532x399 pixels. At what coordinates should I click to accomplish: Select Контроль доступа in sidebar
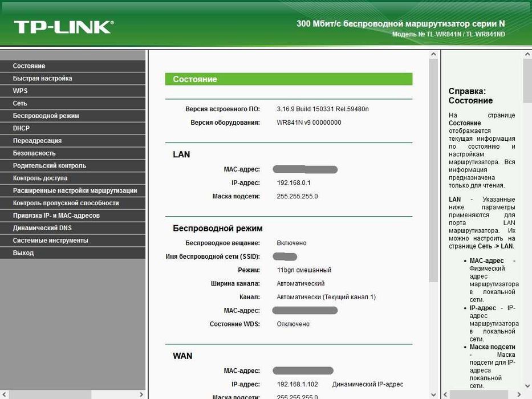[72, 178]
